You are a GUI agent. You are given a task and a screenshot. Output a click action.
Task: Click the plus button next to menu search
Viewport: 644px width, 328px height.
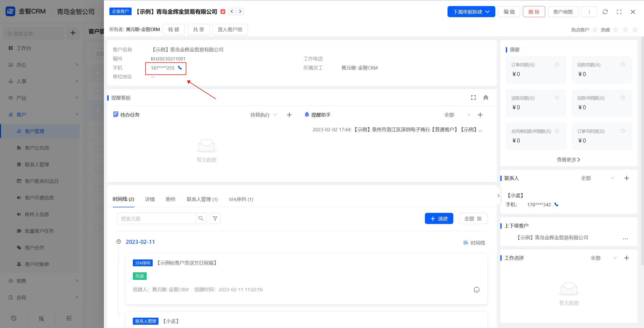(73, 33)
